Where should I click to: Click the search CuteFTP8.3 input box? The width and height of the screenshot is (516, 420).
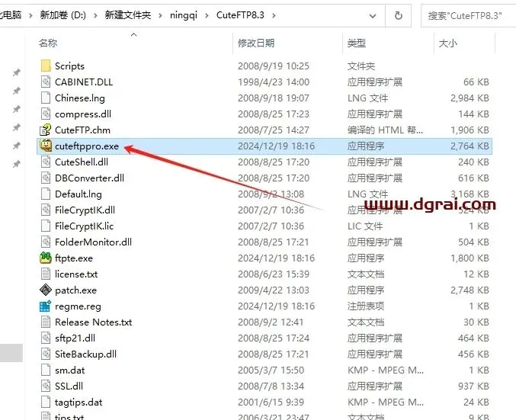[x=468, y=15]
